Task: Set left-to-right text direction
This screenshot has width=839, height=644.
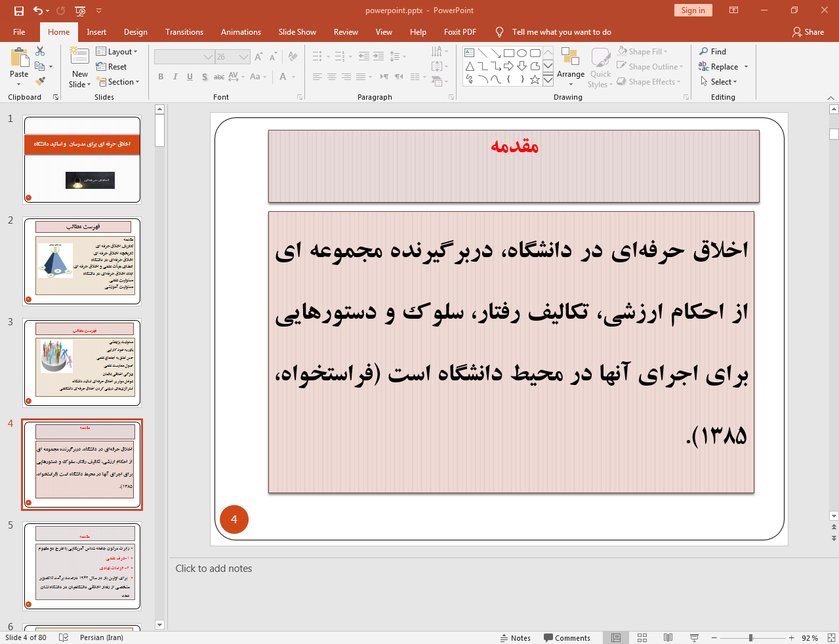Action: coord(384,77)
